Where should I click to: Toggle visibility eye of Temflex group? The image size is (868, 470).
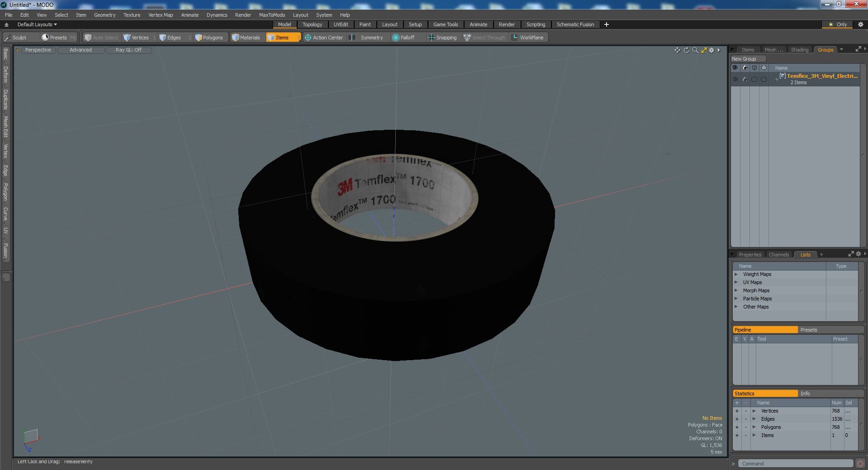(735, 79)
